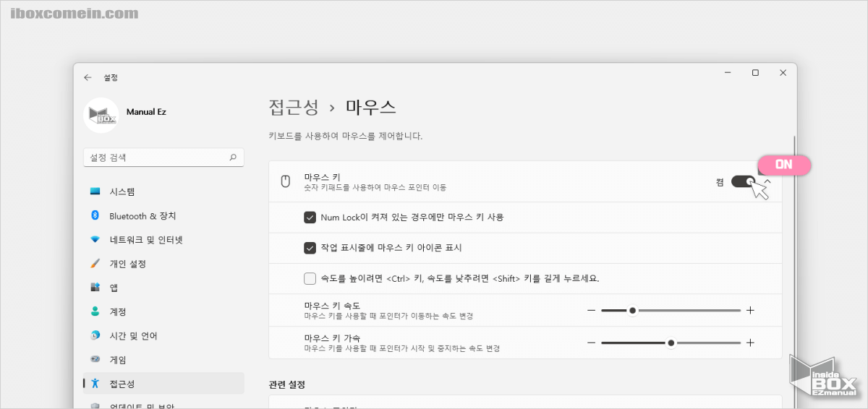Close the 설정 window
Image resolution: width=868 pixels, height=409 pixels.
point(783,73)
